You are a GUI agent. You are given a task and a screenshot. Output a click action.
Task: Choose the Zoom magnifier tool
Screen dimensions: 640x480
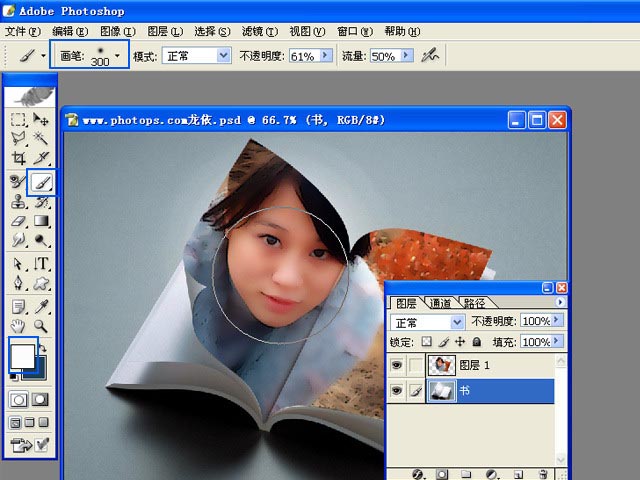(42, 326)
